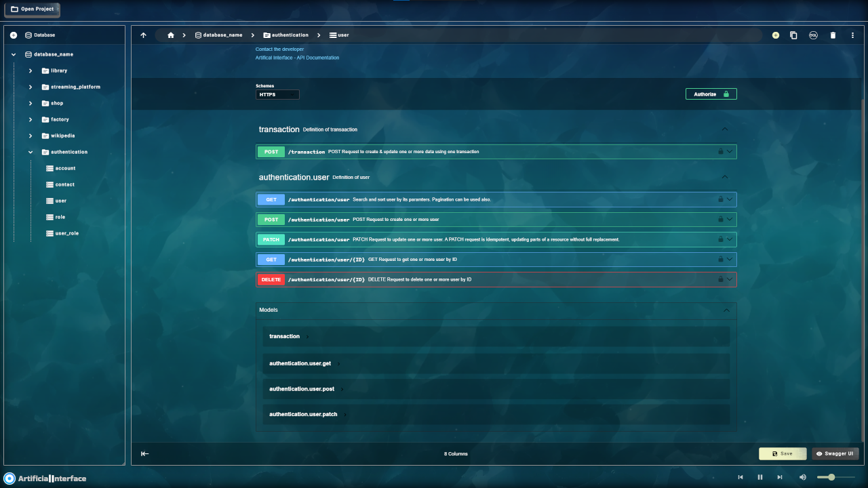The height and width of the screenshot is (488, 868).
Task: Select the account table in tree
Action: point(61,168)
